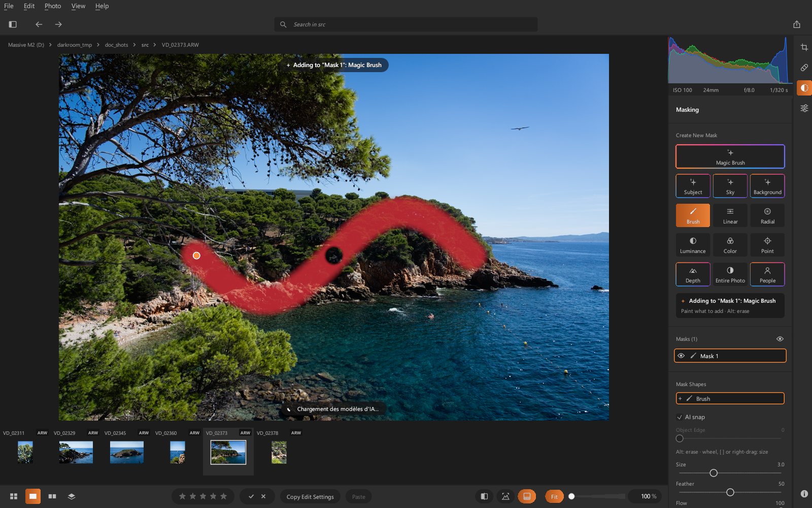Select the Magic Brush mask tool
Image resolution: width=812 pixels, height=508 pixels.
730,156
